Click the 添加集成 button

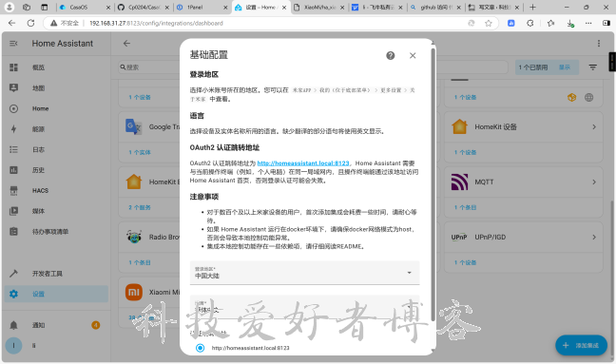pyautogui.click(x=582, y=345)
